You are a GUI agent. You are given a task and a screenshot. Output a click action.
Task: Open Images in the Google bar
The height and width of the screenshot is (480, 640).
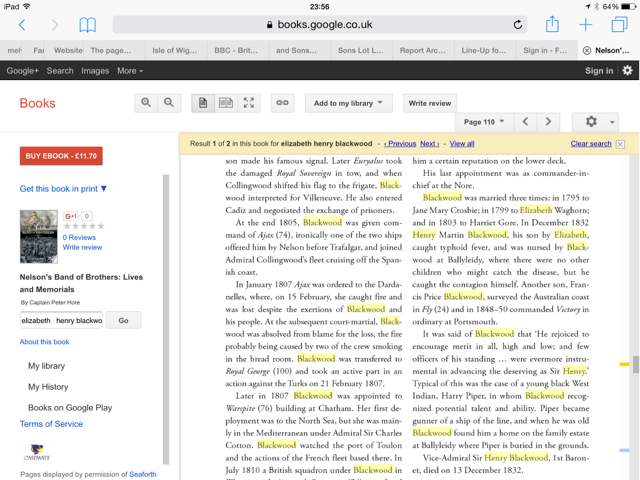click(x=95, y=71)
